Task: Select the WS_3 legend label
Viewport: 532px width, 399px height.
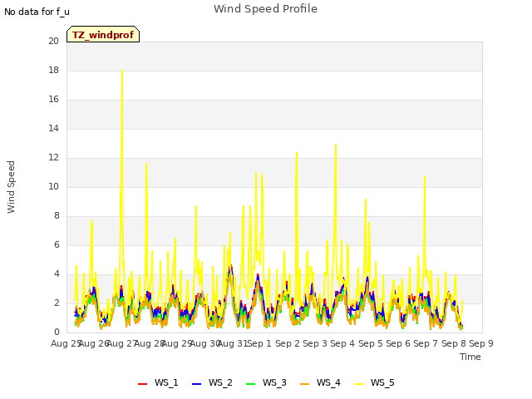Action: tap(274, 382)
